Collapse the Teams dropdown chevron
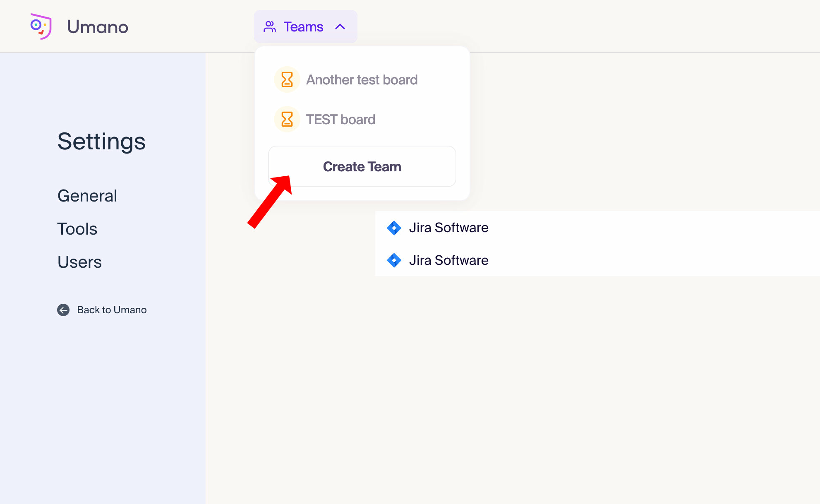820x504 pixels. tap(340, 27)
